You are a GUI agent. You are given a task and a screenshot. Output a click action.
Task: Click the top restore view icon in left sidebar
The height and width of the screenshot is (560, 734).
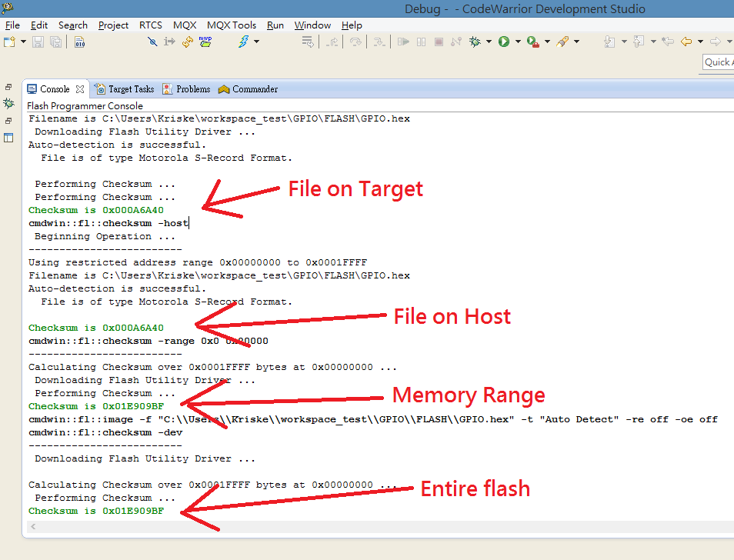tap(8, 87)
